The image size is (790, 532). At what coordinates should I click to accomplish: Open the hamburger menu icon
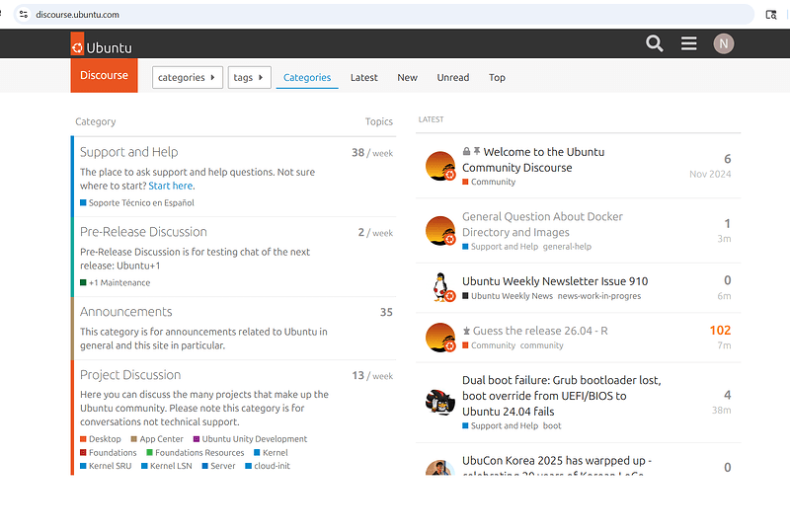pyautogui.click(x=688, y=43)
